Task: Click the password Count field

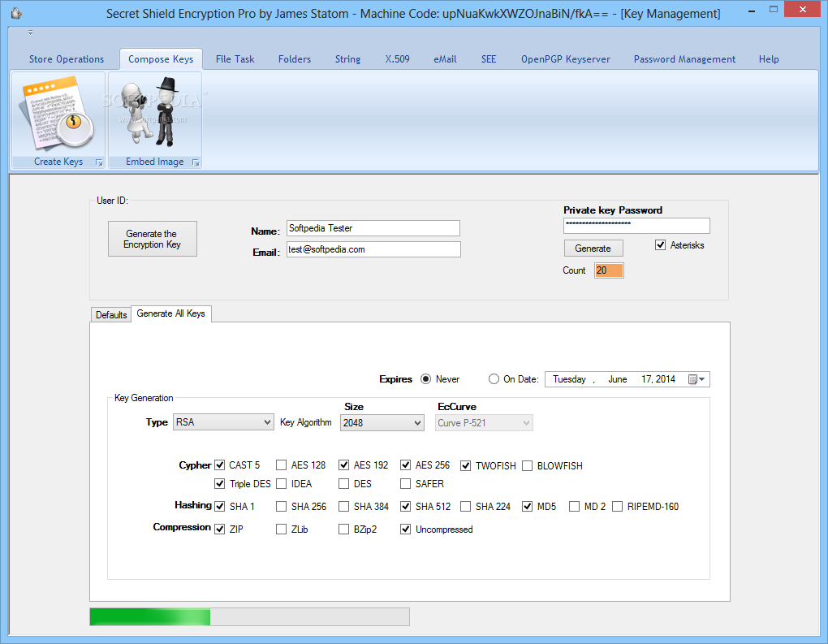Action: point(609,270)
